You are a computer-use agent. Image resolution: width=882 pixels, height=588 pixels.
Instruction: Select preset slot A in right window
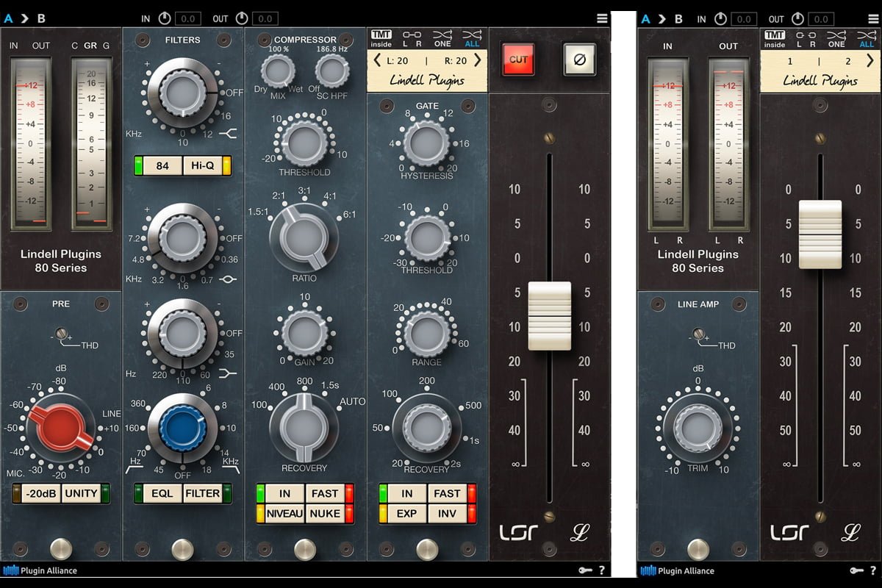point(645,18)
